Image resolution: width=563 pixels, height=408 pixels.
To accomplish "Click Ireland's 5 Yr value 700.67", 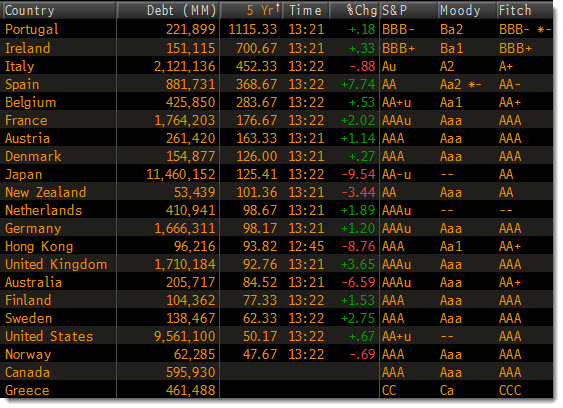I will pos(256,48).
